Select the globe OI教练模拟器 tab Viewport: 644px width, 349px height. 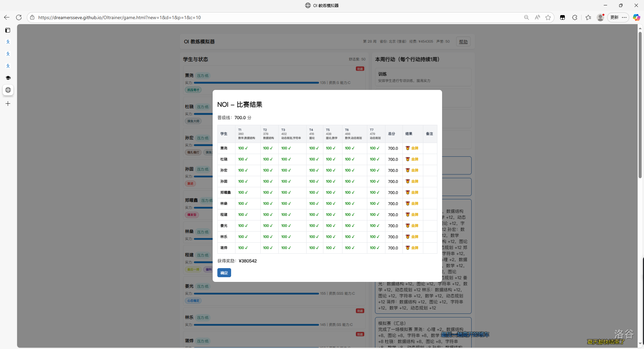click(x=8, y=90)
